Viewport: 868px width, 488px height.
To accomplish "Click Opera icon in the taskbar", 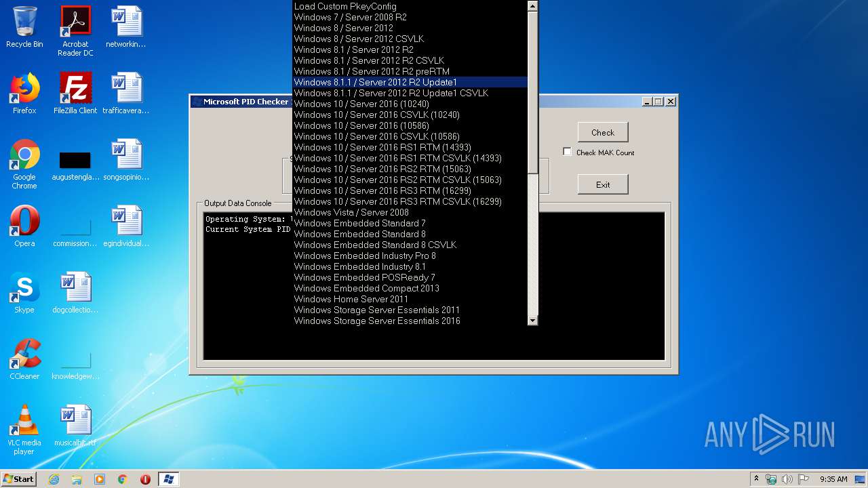I will pos(145,479).
